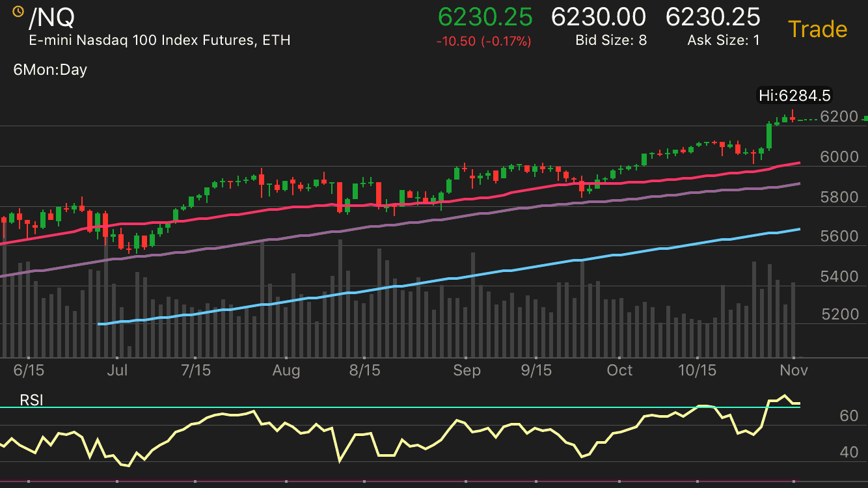Tap the clock icon beside /NQ
Screen dimensions: 868x488
(x=18, y=12)
